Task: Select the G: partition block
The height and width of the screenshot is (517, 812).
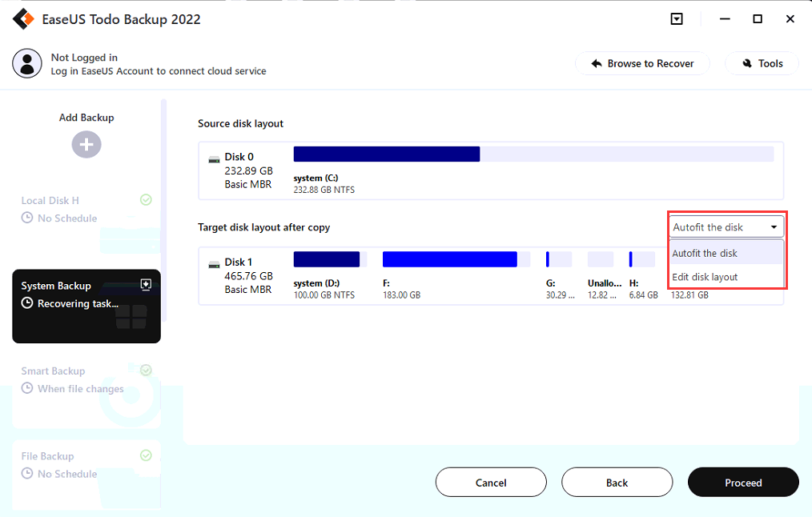Action: (559, 259)
